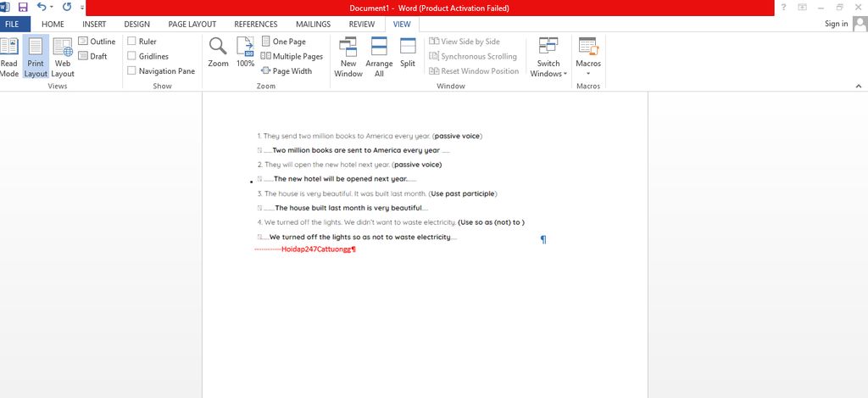Switch to the REFERENCES tab

pos(256,25)
